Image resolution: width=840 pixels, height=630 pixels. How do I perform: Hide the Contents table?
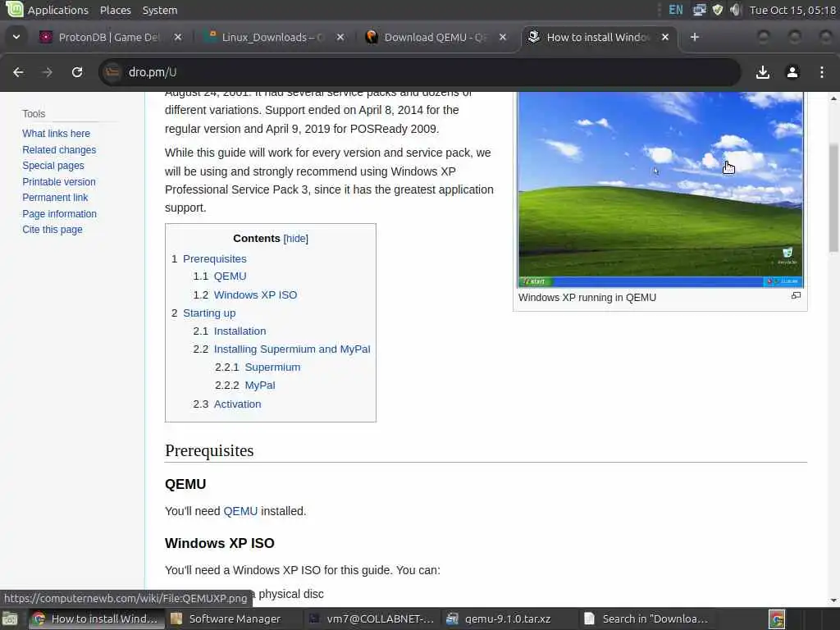[295, 239]
